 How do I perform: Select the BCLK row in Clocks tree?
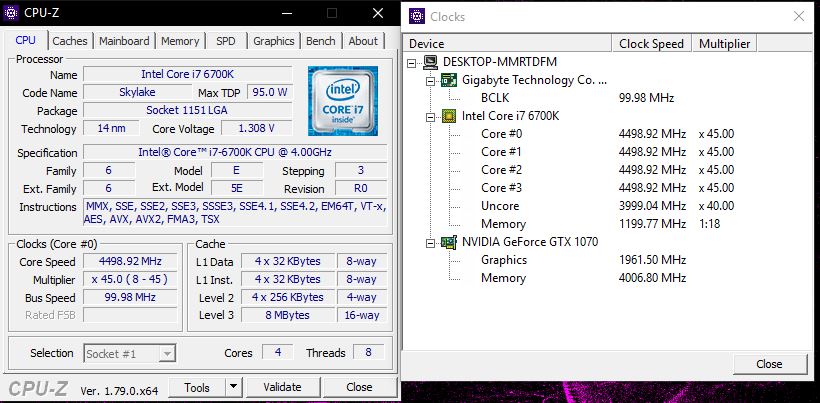click(495, 98)
